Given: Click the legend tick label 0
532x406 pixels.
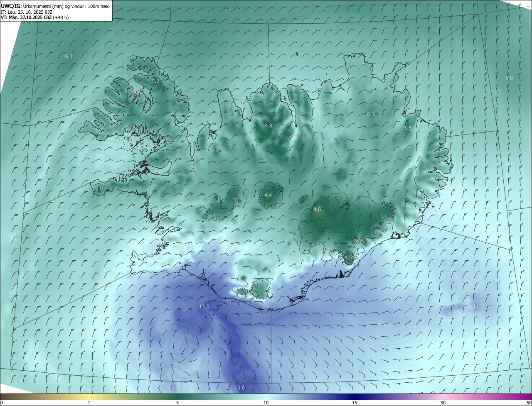Looking at the screenshot, I should pyautogui.click(x=2, y=403).
